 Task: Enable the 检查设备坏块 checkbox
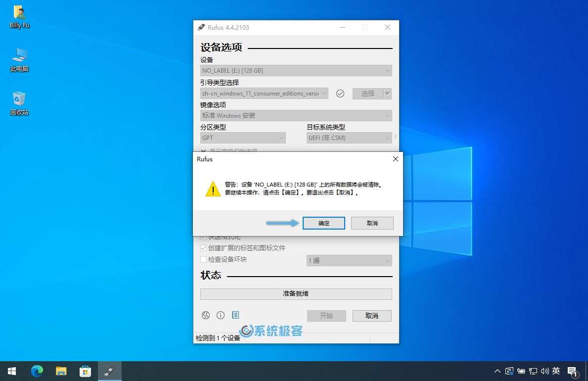tap(203, 259)
